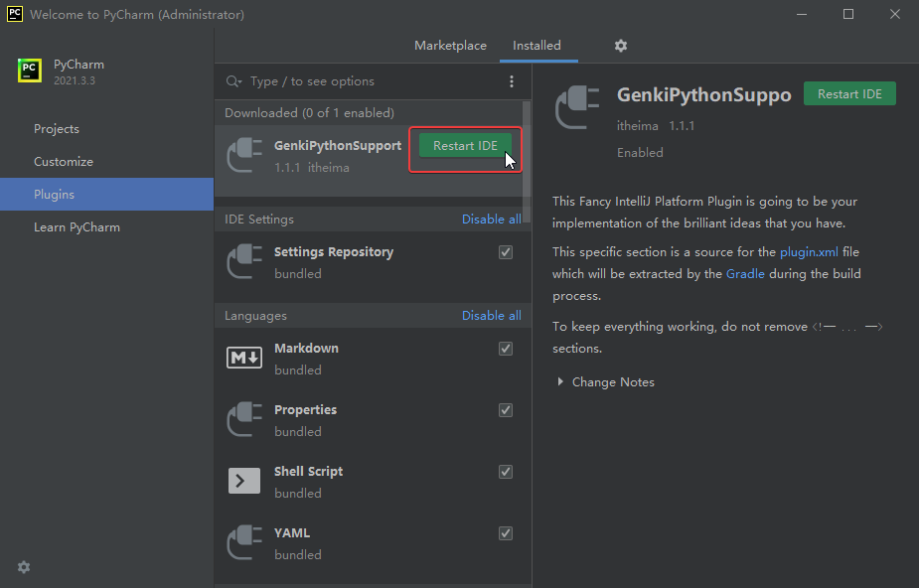Image resolution: width=919 pixels, height=588 pixels.
Task: Disable the Properties plugin checkbox
Action: [x=506, y=410]
